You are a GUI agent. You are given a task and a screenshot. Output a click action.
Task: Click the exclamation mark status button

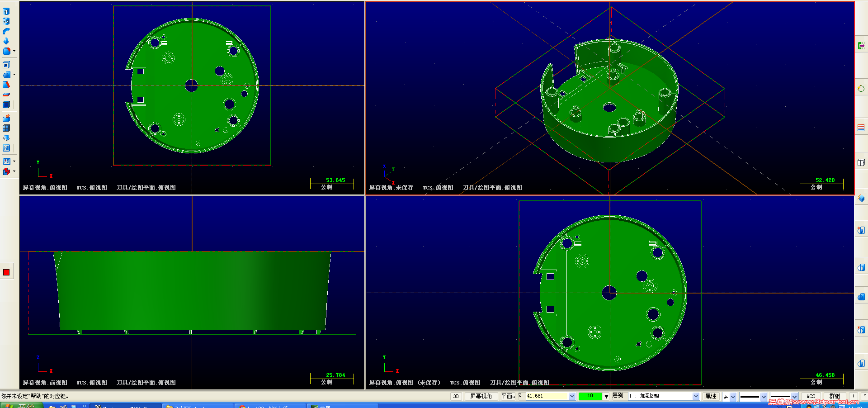tap(854, 396)
